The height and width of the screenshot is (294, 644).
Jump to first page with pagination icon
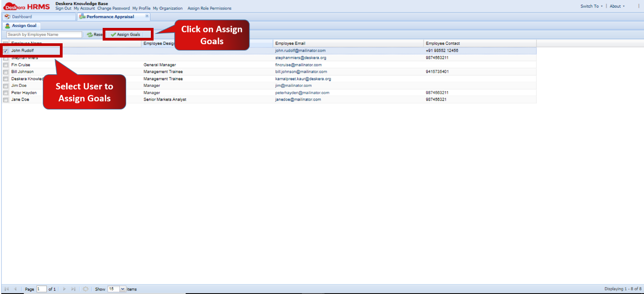click(7, 289)
